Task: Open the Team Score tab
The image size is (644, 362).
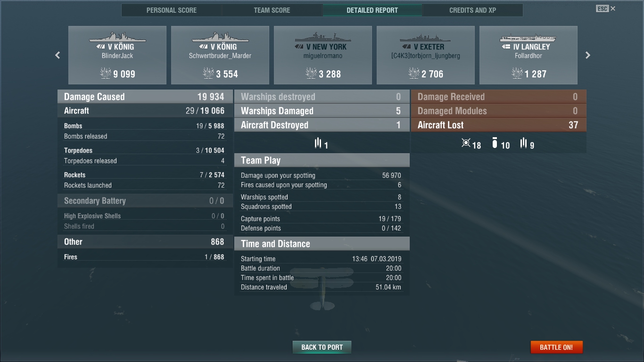Action: pyautogui.click(x=272, y=10)
